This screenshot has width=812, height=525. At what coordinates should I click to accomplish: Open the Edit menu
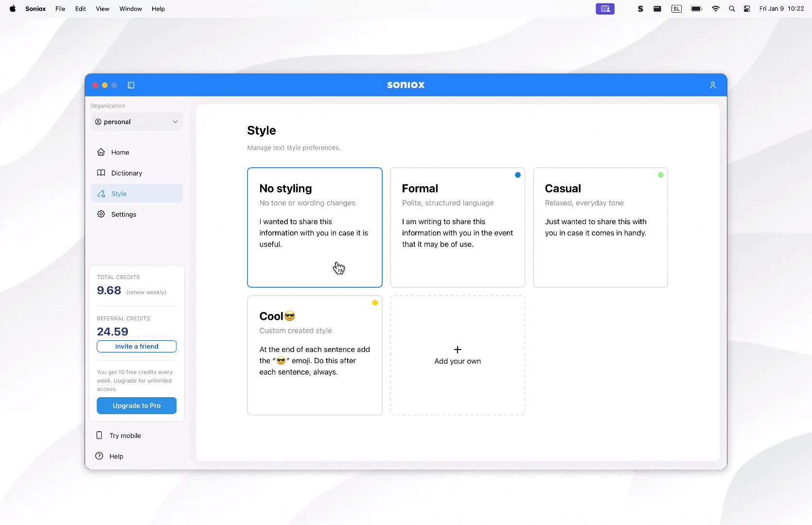click(x=80, y=9)
